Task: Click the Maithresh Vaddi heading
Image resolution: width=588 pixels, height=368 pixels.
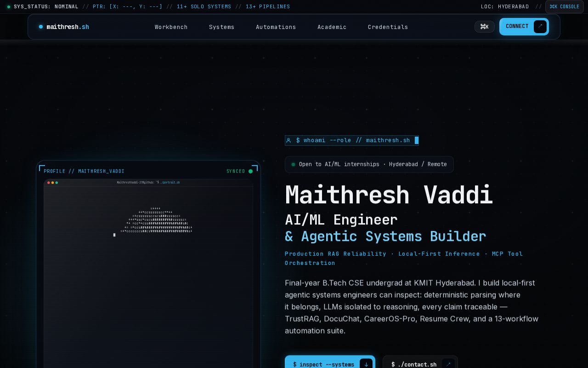Action: (389, 195)
